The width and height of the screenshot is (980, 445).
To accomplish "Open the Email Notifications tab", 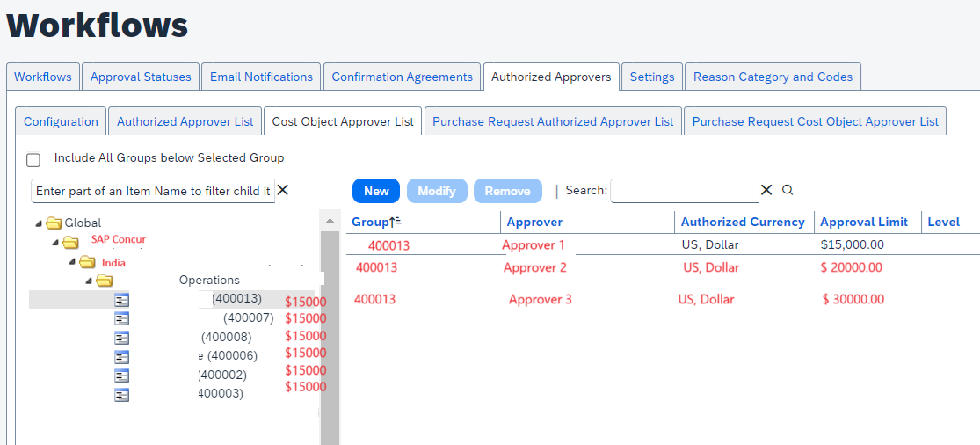I will click(x=261, y=77).
